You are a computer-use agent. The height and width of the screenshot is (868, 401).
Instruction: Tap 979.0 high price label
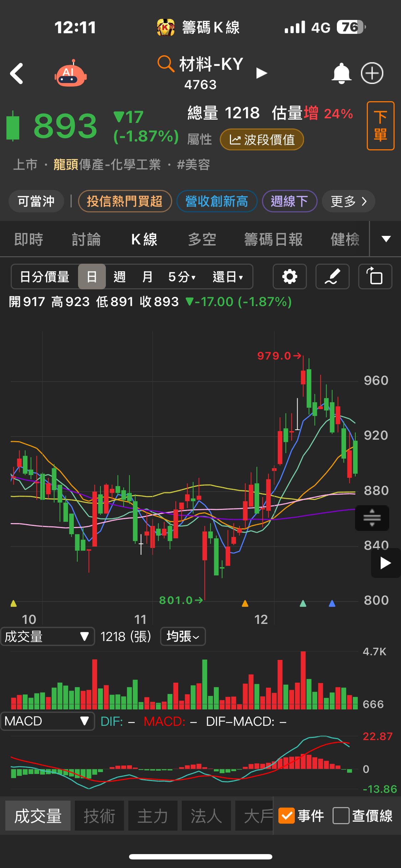274,356
